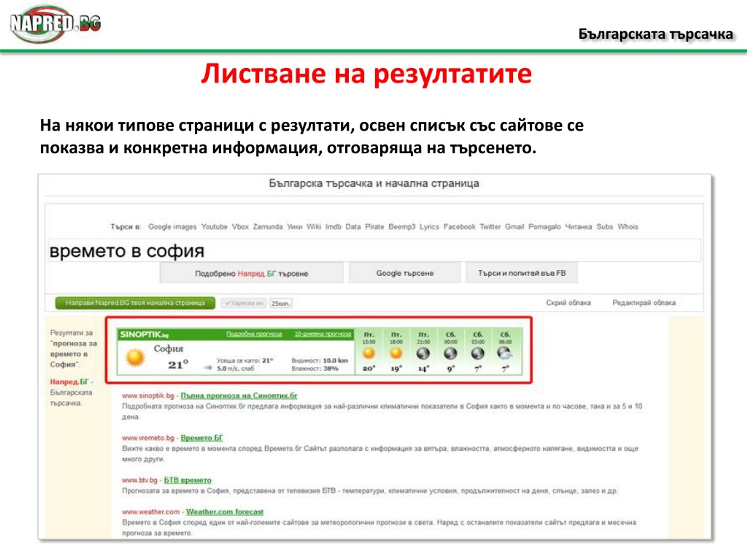Search in Wiki
Viewport: 747px width, 560px height.
point(314,227)
